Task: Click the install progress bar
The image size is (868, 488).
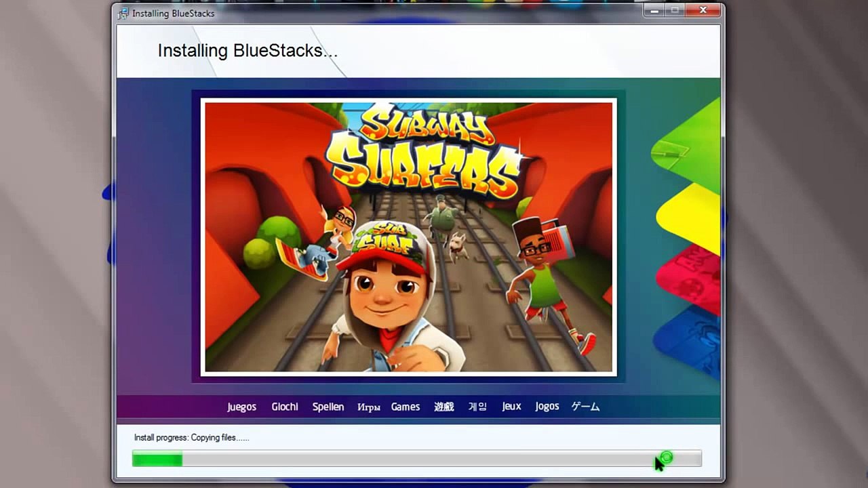Action: pos(417,459)
